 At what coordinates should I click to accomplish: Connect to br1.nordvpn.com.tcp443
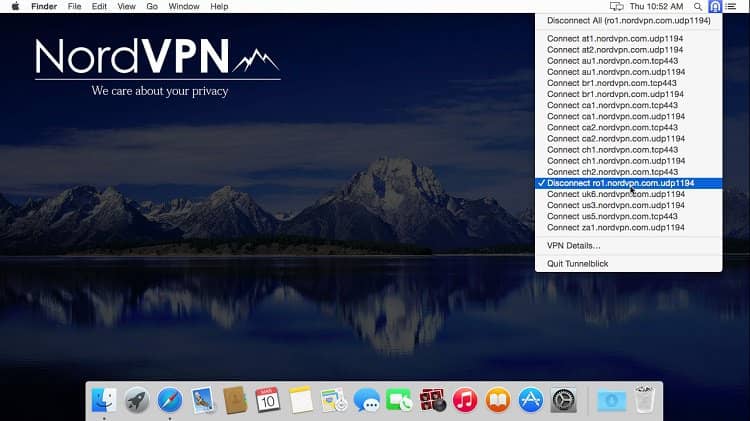pyautogui.click(x=629, y=83)
